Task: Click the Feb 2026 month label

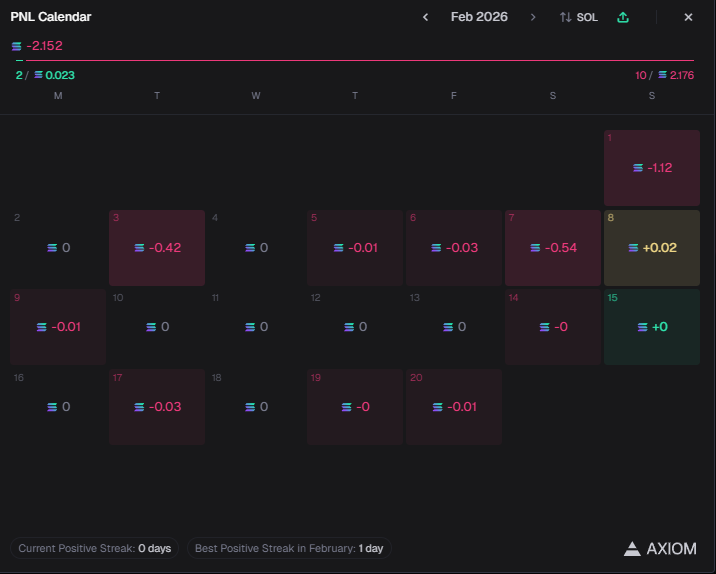Action: point(479,17)
